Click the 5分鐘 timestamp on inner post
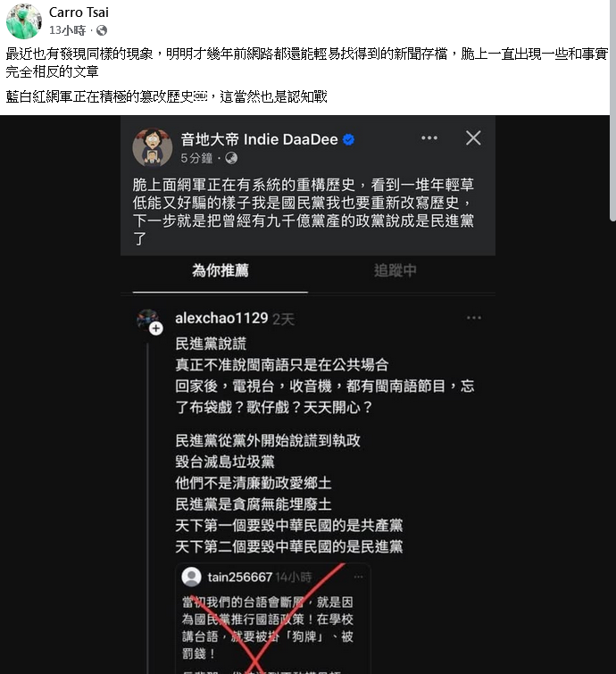The height and width of the screenshot is (674, 616). 196,158
